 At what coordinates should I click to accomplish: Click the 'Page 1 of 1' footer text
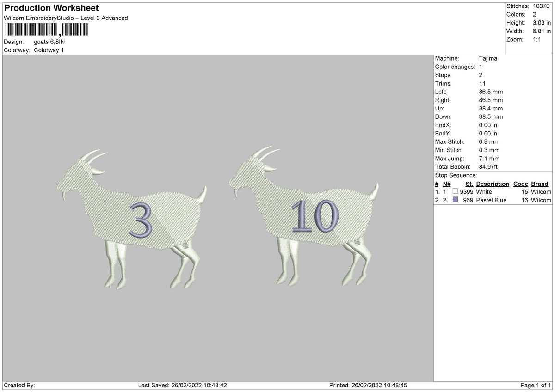coord(536,386)
